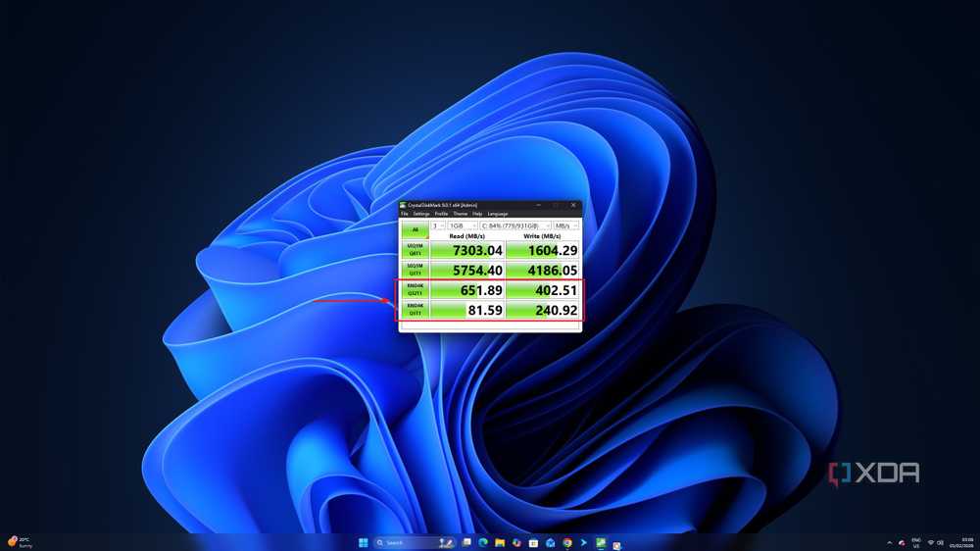The height and width of the screenshot is (551, 980).
Task: Open the last pinned taskbar app icon
Action: click(616, 545)
